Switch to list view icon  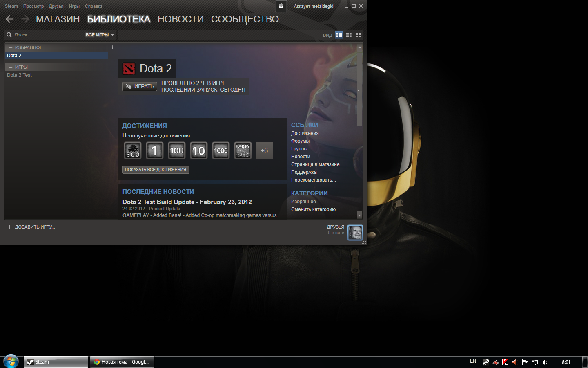(x=349, y=35)
